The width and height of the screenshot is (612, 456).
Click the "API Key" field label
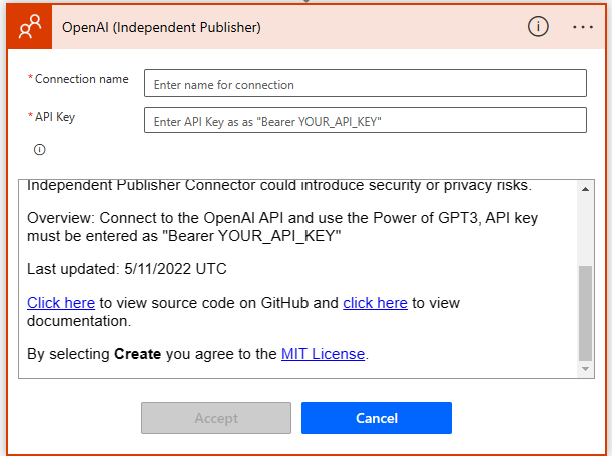[55, 116]
